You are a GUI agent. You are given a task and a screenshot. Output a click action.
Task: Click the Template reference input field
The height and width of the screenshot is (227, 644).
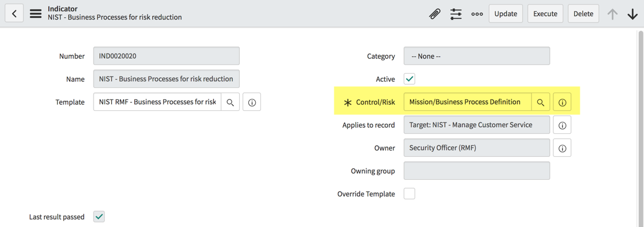point(157,102)
